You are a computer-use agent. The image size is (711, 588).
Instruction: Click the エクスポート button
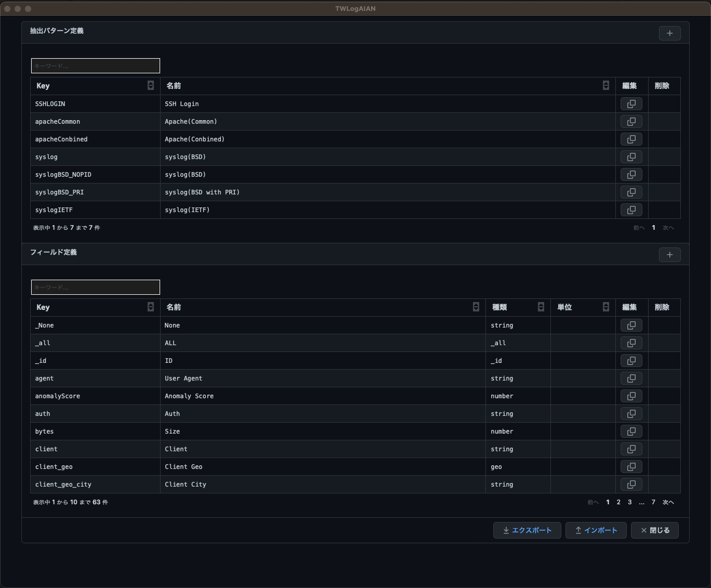pyautogui.click(x=526, y=530)
